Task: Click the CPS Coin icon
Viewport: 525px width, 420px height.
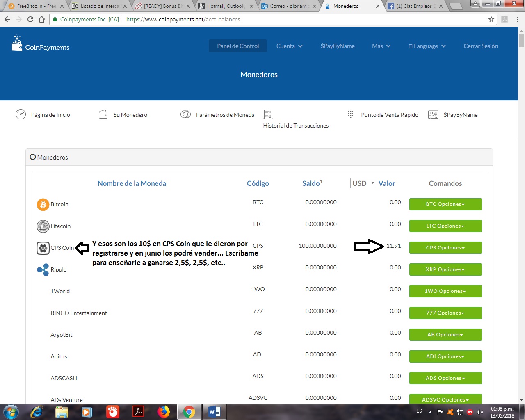Action: click(43, 248)
